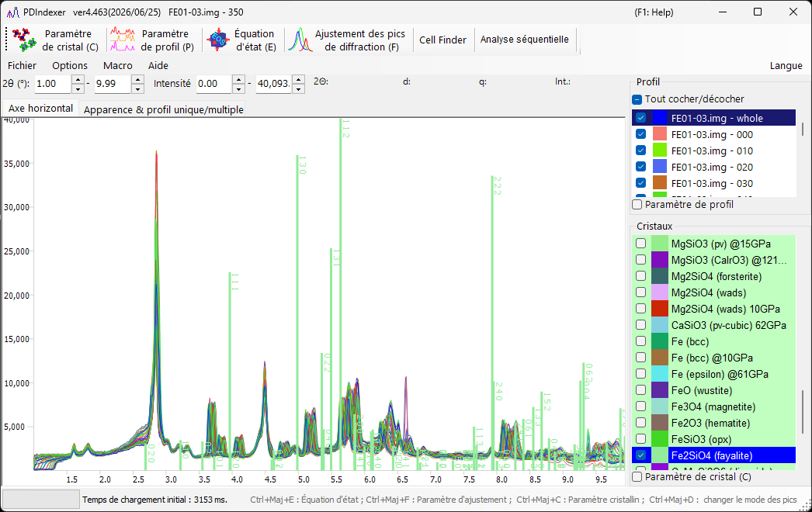Click the cyan swatch for Fe (epsilon) @61GPa
The image size is (812, 512).
point(660,374)
